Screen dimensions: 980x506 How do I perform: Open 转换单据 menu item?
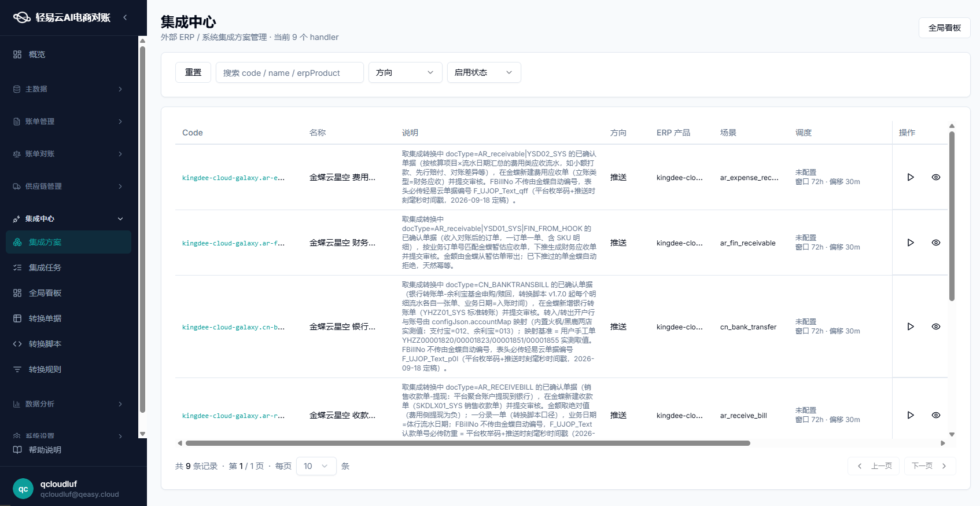(x=68, y=318)
